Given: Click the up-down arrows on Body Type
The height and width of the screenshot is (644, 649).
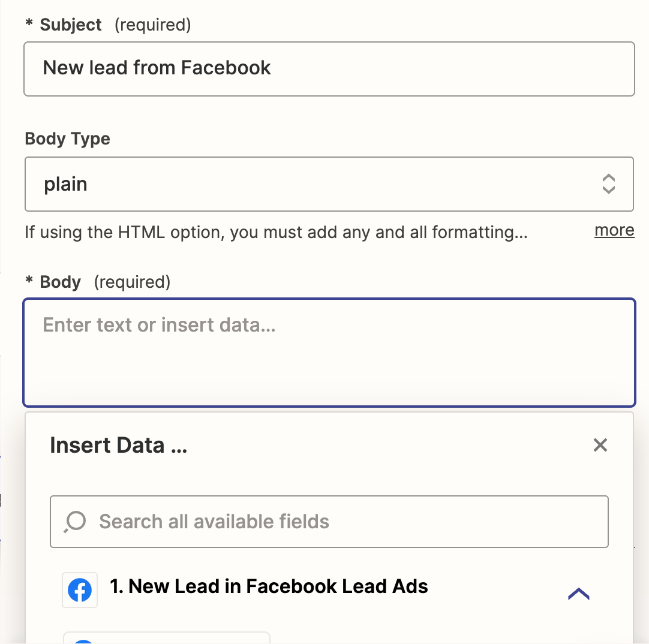Looking at the screenshot, I should coord(608,184).
